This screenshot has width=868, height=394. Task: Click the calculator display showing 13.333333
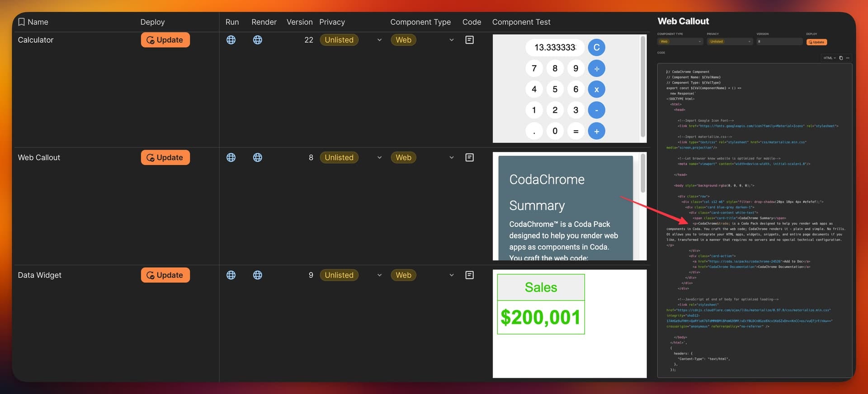click(555, 47)
